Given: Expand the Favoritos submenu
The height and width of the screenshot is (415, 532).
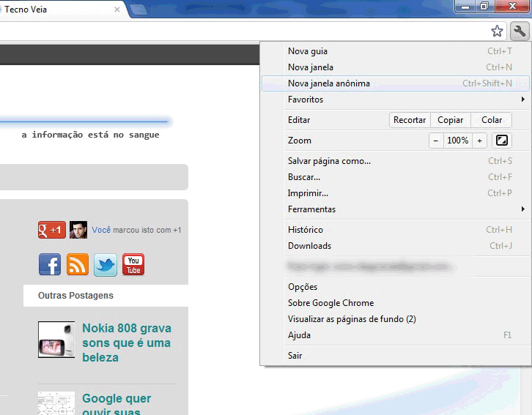Looking at the screenshot, I should pyautogui.click(x=396, y=100).
